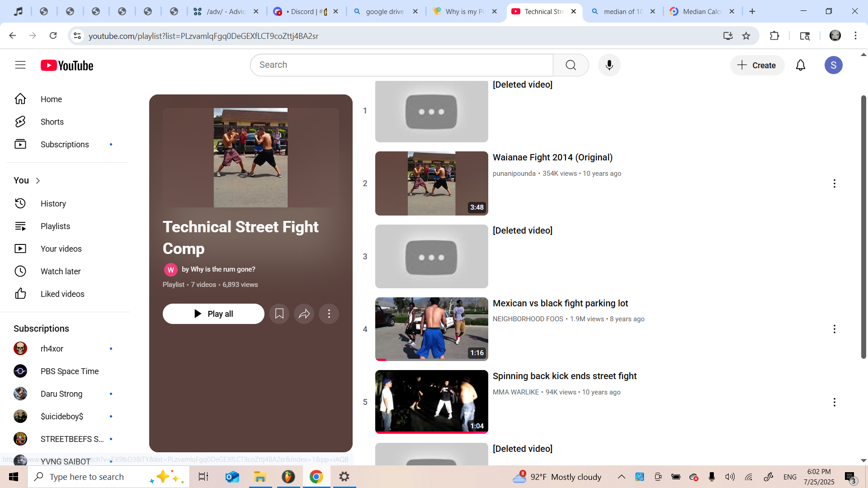This screenshot has width=868, height=488.
Task: Click the Create button
Action: coord(757,65)
